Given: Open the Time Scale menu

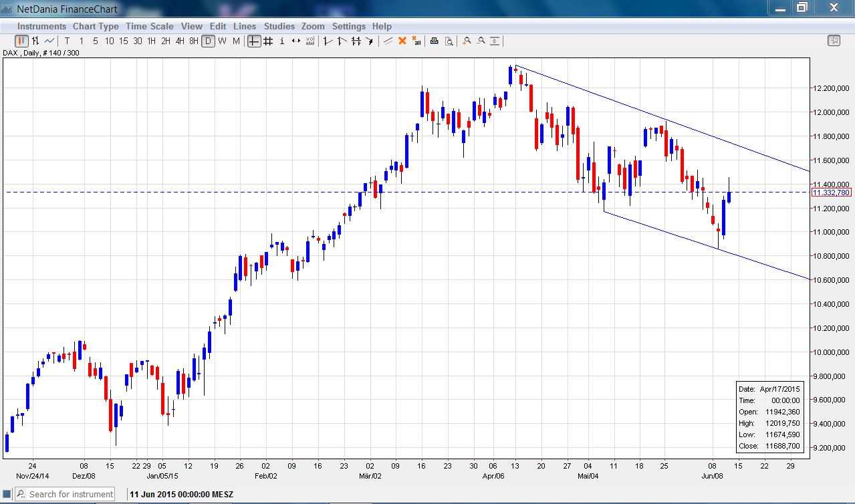Looking at the screenshot, I should click(x=149, y=26).
